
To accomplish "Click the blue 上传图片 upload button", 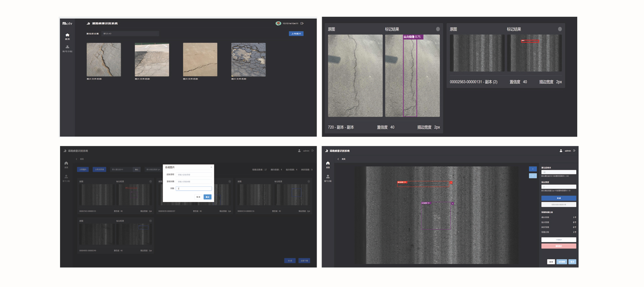I will 296,34.
